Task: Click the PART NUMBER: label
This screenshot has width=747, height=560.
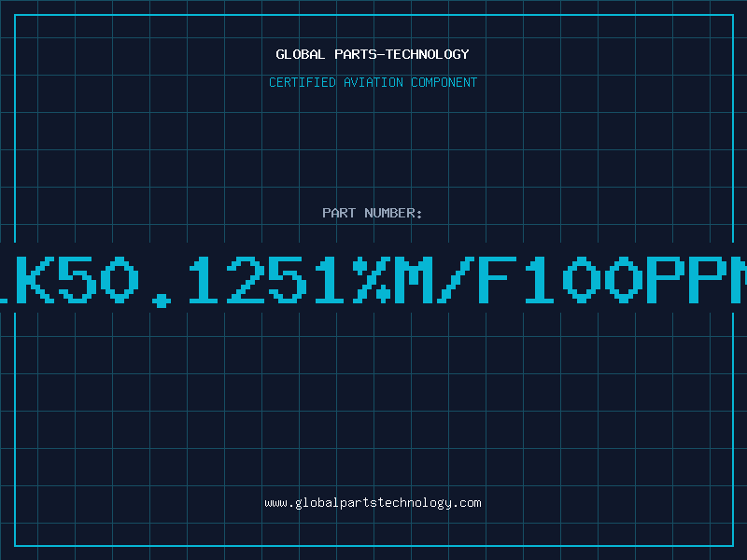Action: [x=373, y=213]
